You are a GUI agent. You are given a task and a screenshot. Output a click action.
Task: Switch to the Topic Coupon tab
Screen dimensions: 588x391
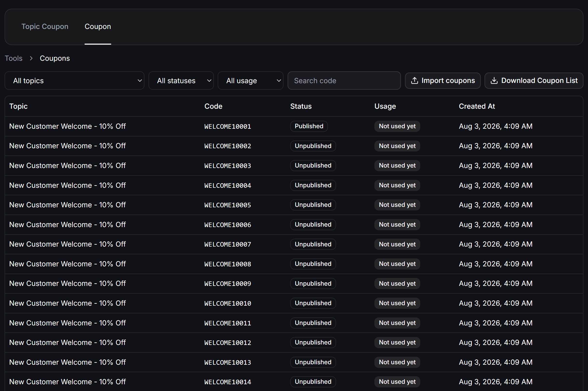(x=45, y=27)
